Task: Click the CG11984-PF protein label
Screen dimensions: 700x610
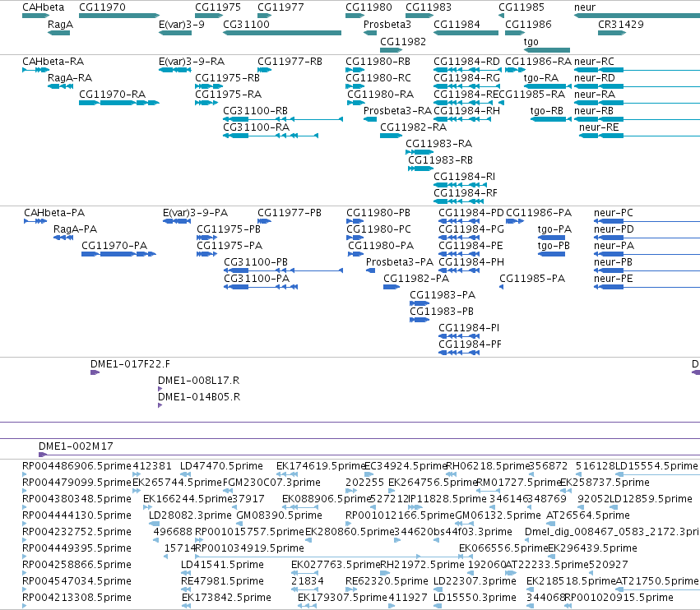Action: pyautogui.click(x=470, y=344)
